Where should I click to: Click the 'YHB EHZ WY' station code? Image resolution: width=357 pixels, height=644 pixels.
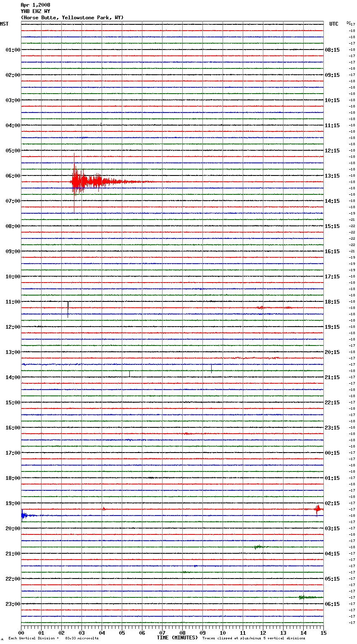(x=35, y=11)
